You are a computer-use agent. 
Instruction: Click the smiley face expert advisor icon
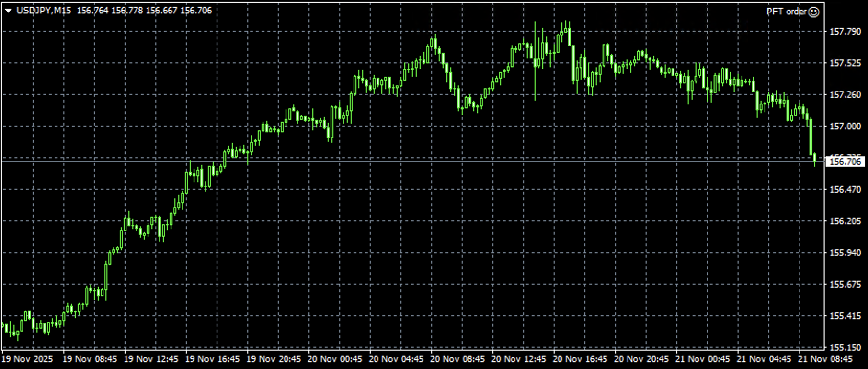814,12
